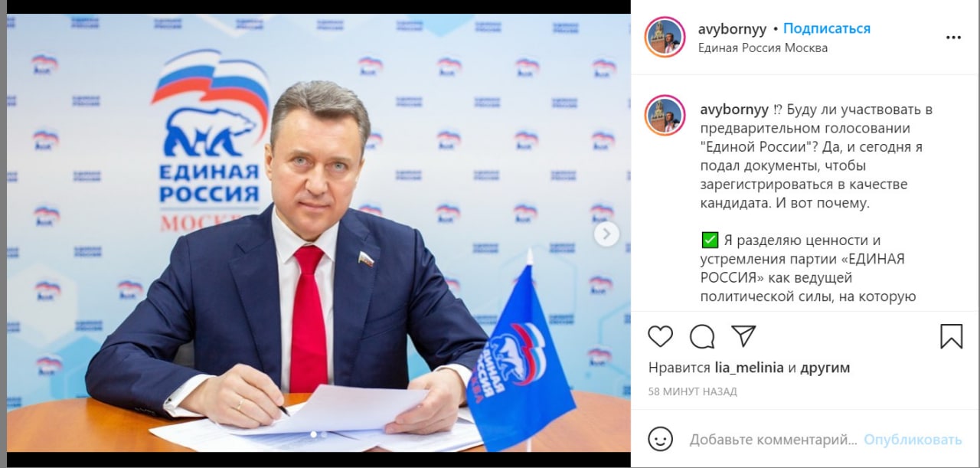Click avybornyy username in the caption

[733, 110]
